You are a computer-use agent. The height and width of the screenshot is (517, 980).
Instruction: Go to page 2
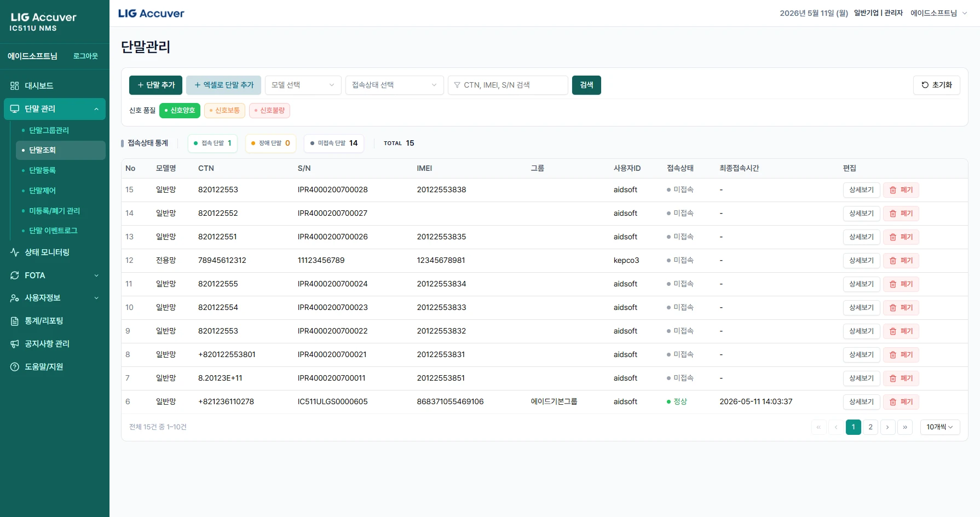pyautogui.click(x=871, y=427)
